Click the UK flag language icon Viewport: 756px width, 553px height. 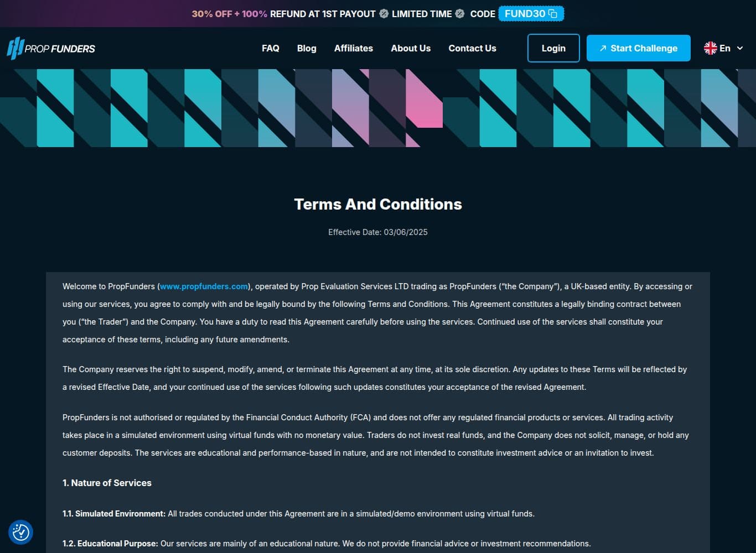click(x=710, y=48)
